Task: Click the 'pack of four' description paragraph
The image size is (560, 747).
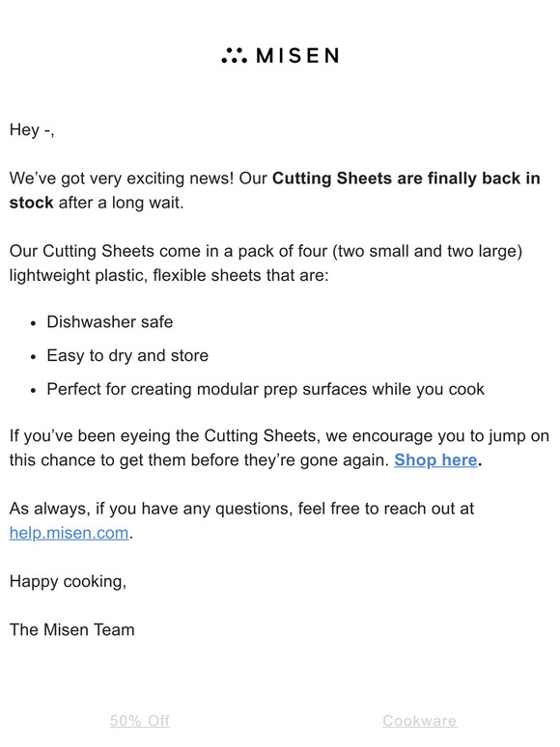Action: (266, 263)
